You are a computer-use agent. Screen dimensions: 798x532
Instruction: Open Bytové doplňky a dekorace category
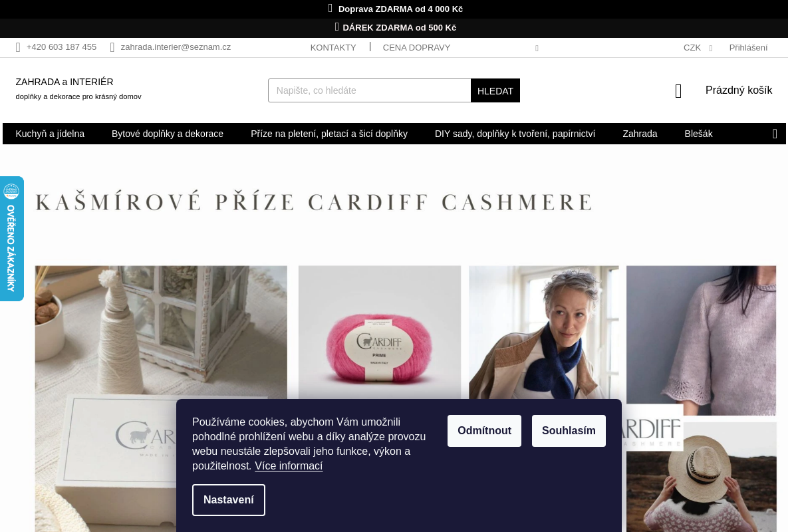click(x=168, y=134)
